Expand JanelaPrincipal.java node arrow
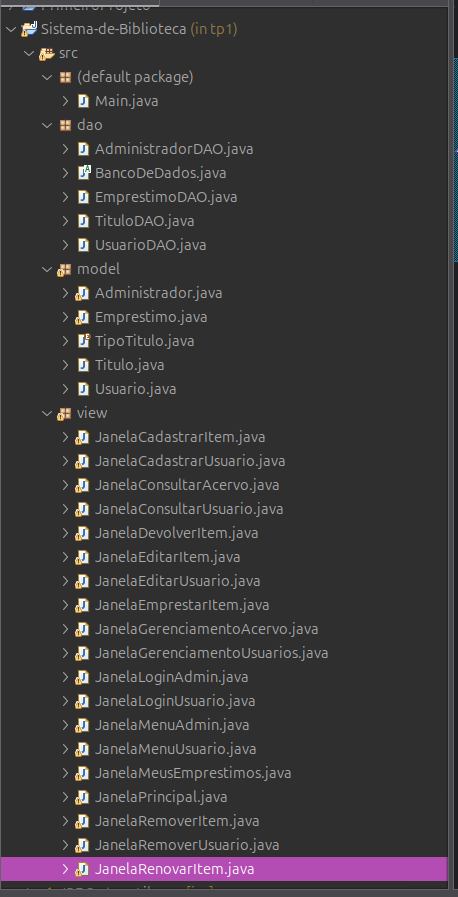Viewport: 458px width, 897px height. [x=65, y=797]
